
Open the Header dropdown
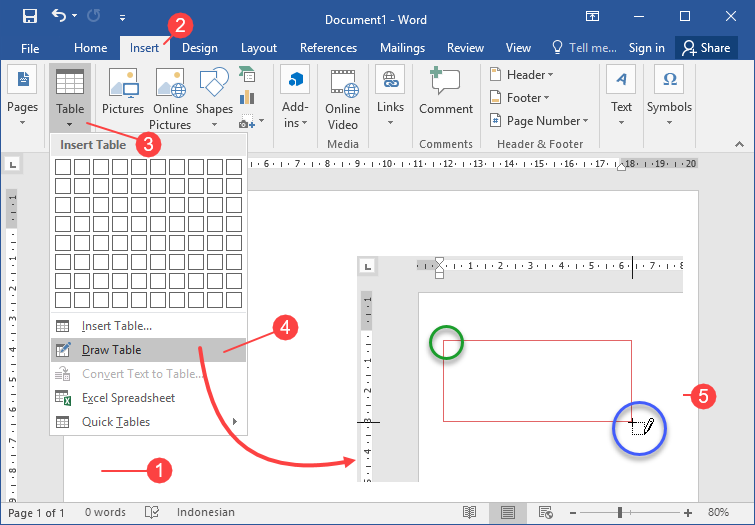click(x=522, y=75)
